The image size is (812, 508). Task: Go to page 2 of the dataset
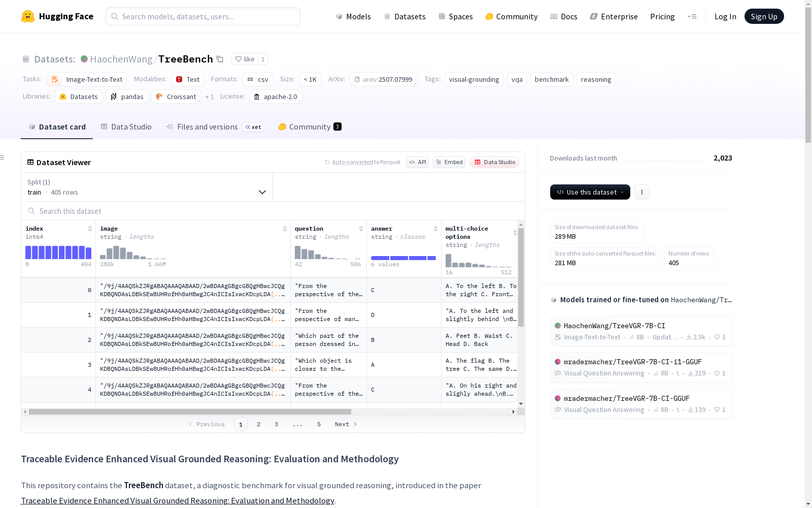(258, 424)
